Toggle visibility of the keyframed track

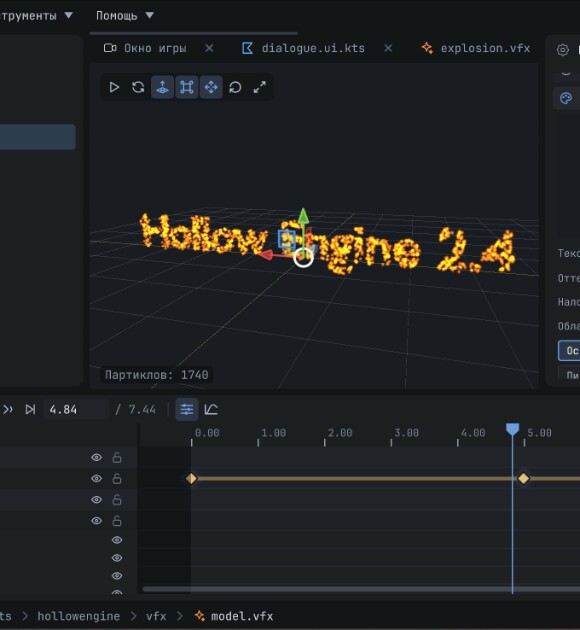pos(96,479)
